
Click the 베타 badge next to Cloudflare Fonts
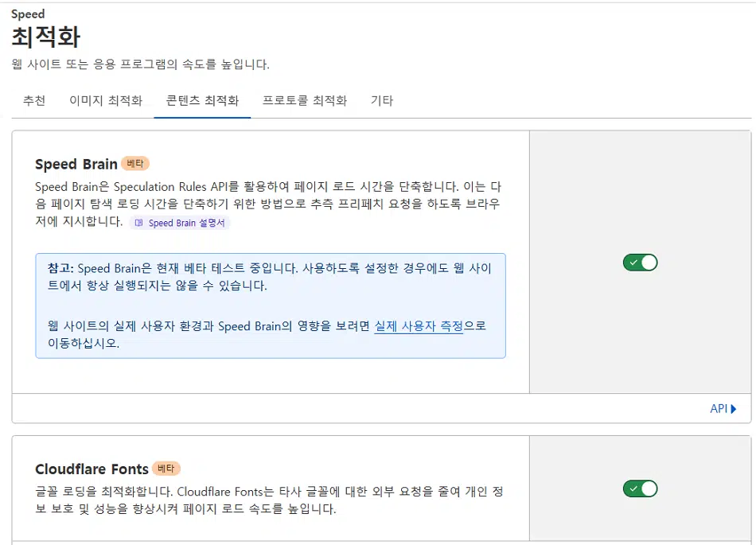(166, 469)
